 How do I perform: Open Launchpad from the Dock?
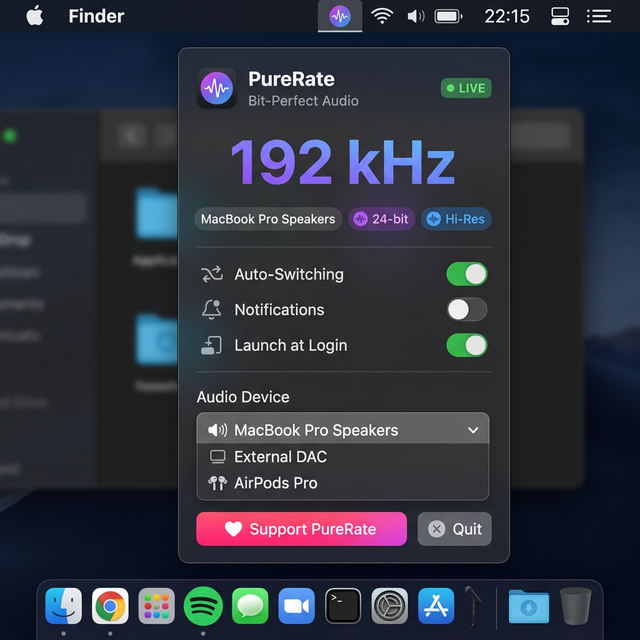pyautogui.click(x=157, y=606)
